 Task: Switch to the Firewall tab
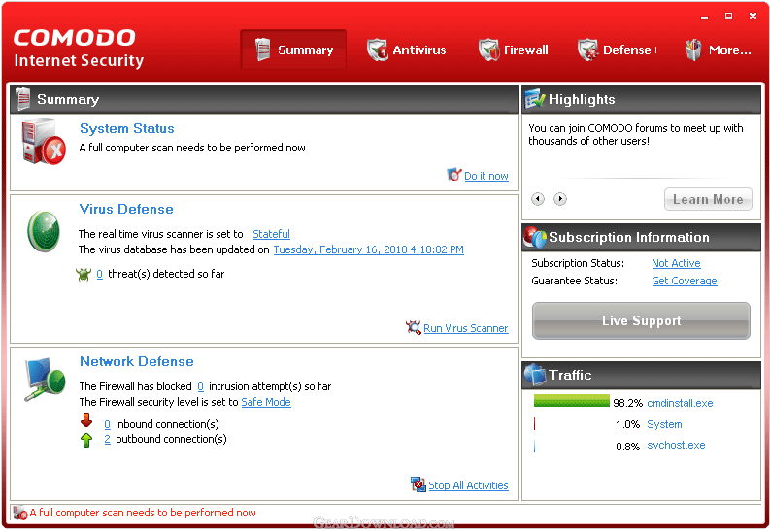click(x=513, y=50)
